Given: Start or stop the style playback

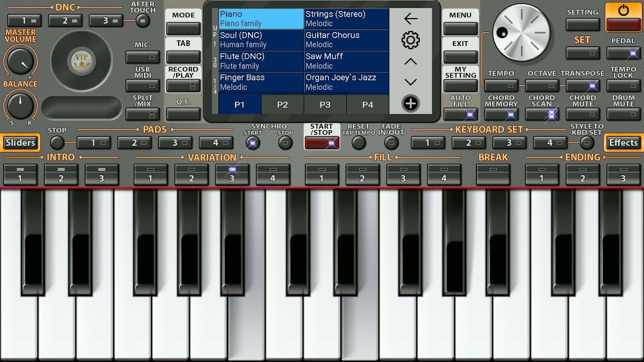Looking at the screenshot, I should (x=321, y=143).
